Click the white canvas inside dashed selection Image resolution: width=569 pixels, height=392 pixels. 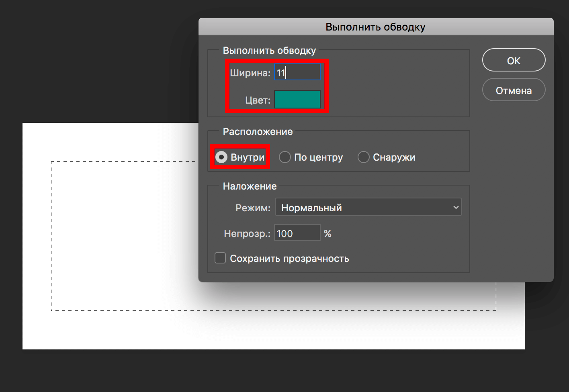pyautogui.click(x=121, y=237)
